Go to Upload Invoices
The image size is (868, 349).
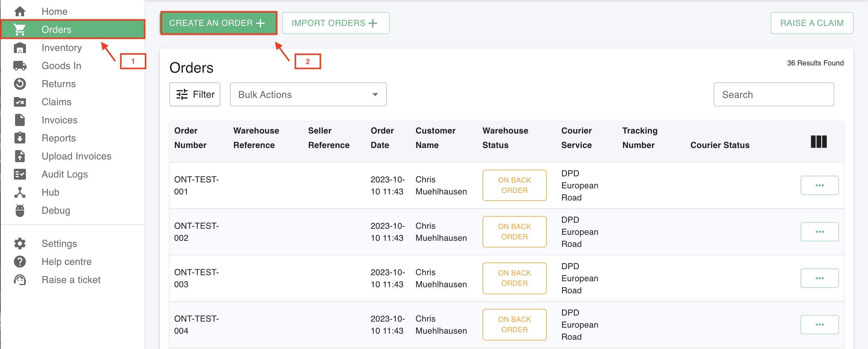click(x=73, y=156)
